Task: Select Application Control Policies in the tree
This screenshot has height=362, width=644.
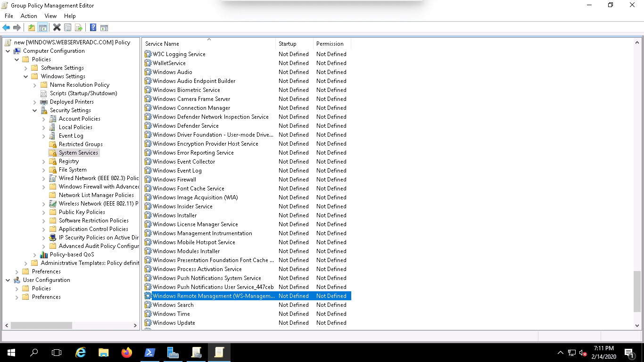Action: pyautogui.click(x=93, y=229)
